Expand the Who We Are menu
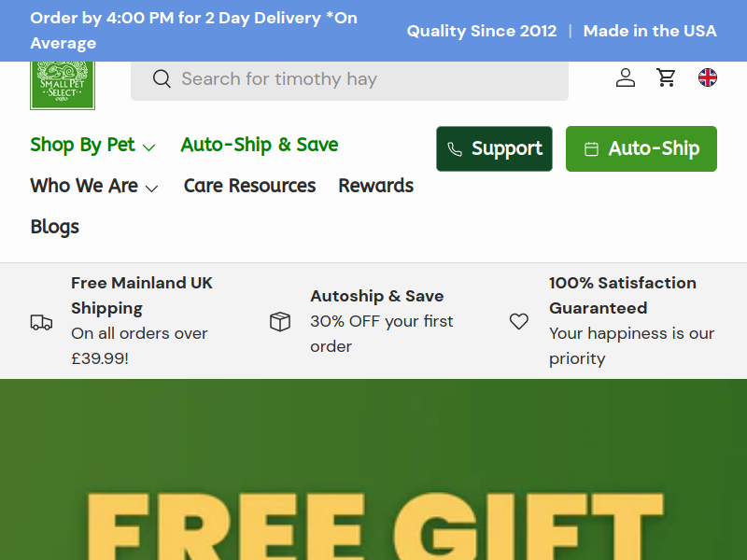This screenshot has height=560, width=747. (x=94, y=186)
